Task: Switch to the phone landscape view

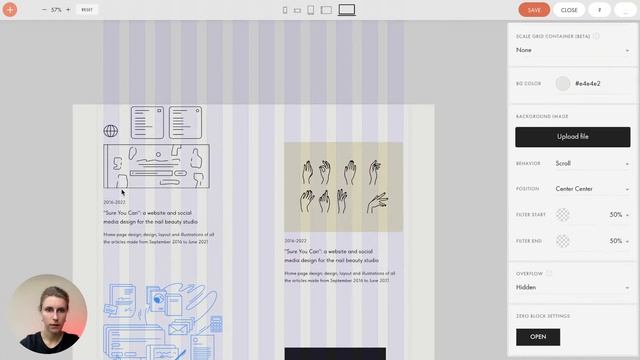Action: pos(297,10)
